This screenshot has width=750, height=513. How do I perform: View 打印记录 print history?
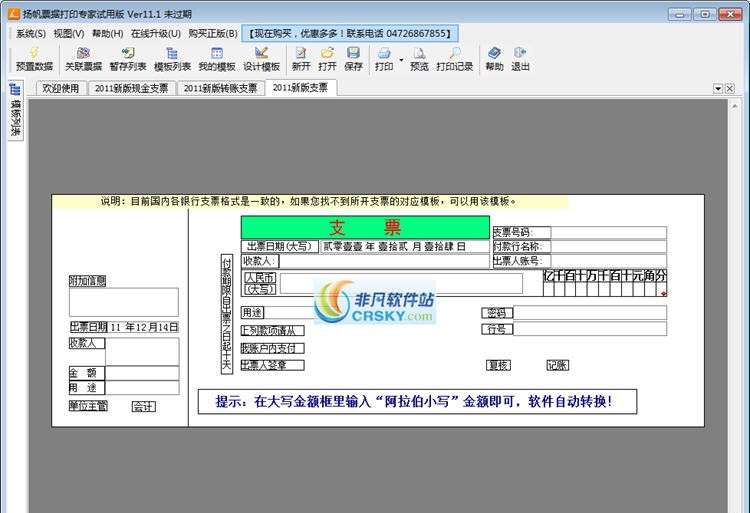(x=454, y=59)
